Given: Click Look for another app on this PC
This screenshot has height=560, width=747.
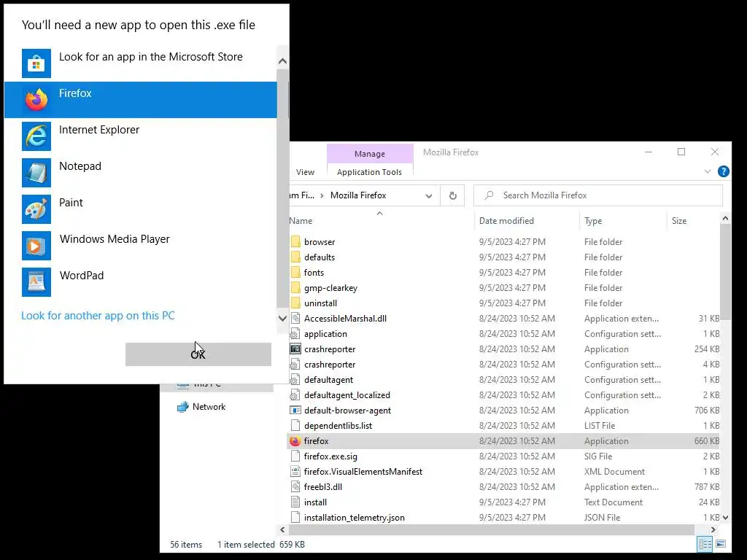Looking at the screenshot, I should tap(98, 316).
